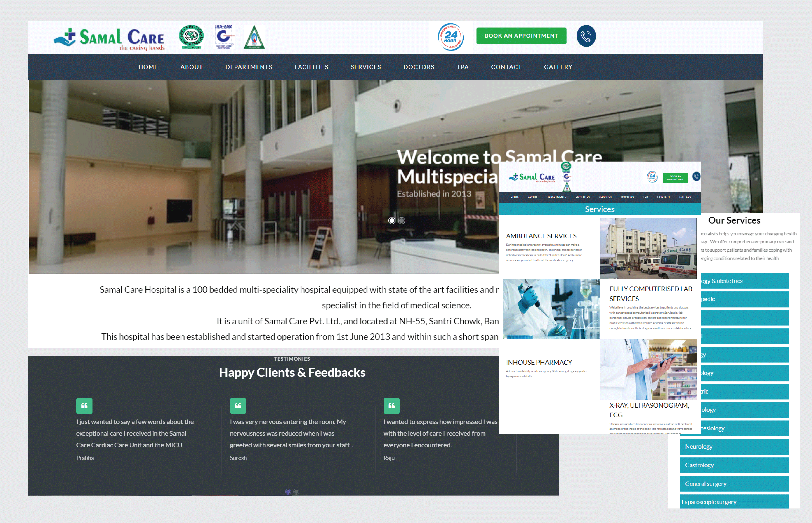Click the green Perfection Commitment certification seal
The image size is (812, 523).
click(191, 37)
